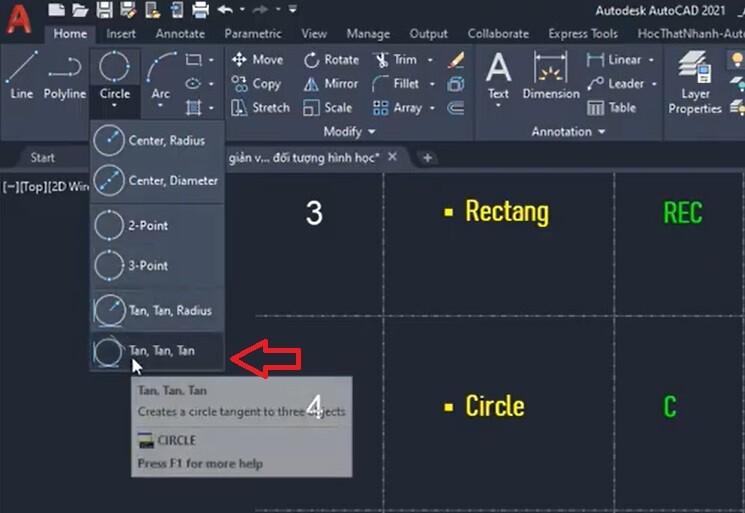Click the Open folder icon
This screenshot has width=745, height=513.
click(80, 10)
